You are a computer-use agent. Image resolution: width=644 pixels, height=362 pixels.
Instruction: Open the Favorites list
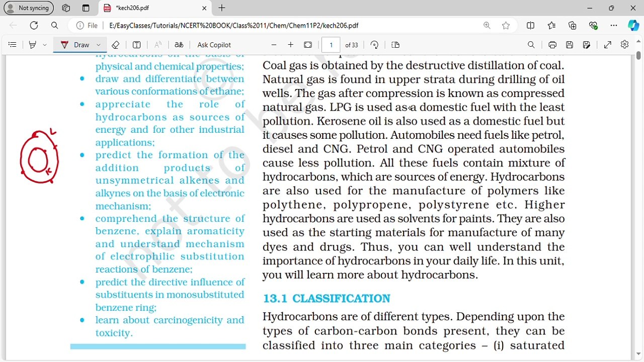click(552, 26)
